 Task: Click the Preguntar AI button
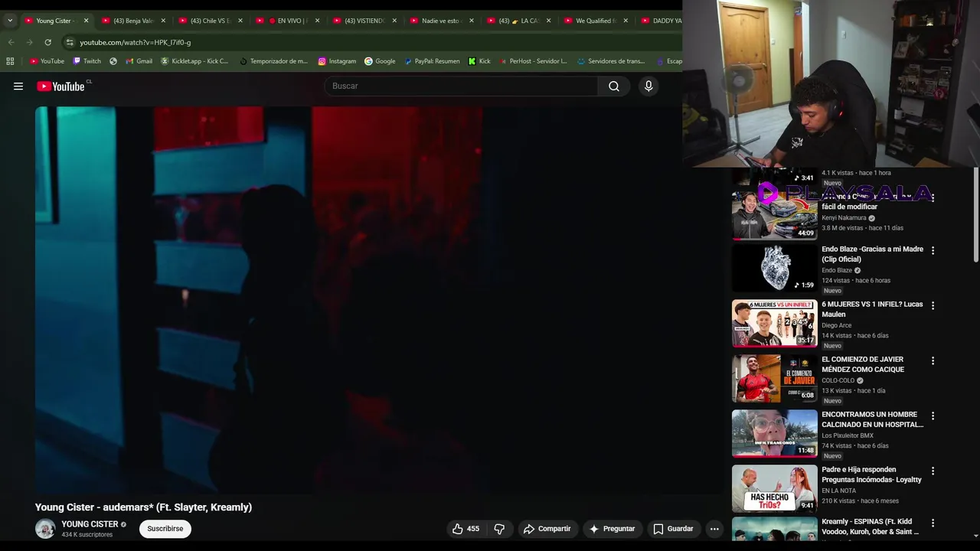pos(612,529)
